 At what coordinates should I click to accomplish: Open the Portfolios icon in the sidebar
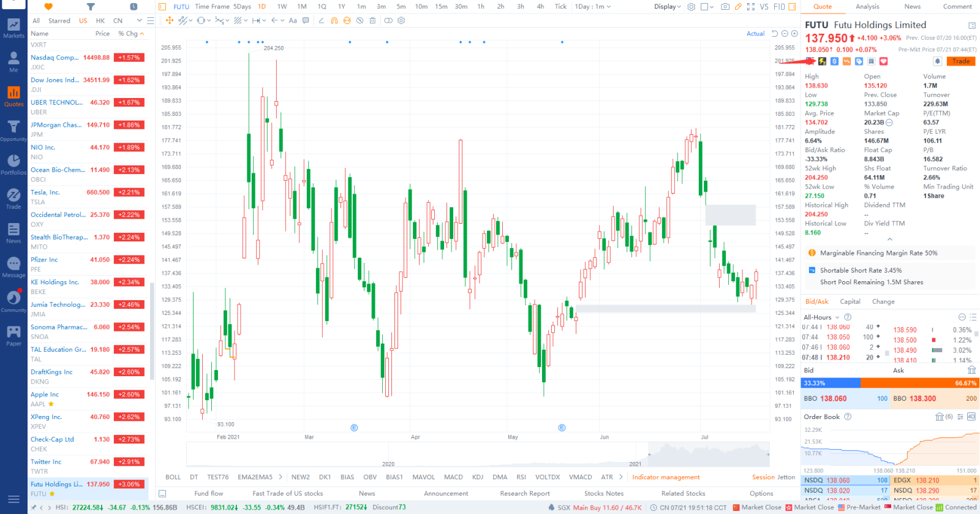pos(13,164)
